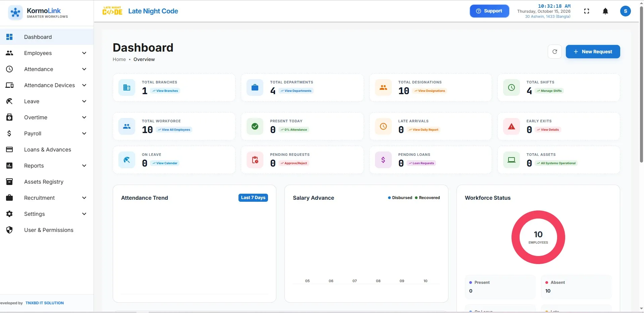Open the View Designations link
Image resolution: width=644 pixels, height=313 pixels.
429,91
